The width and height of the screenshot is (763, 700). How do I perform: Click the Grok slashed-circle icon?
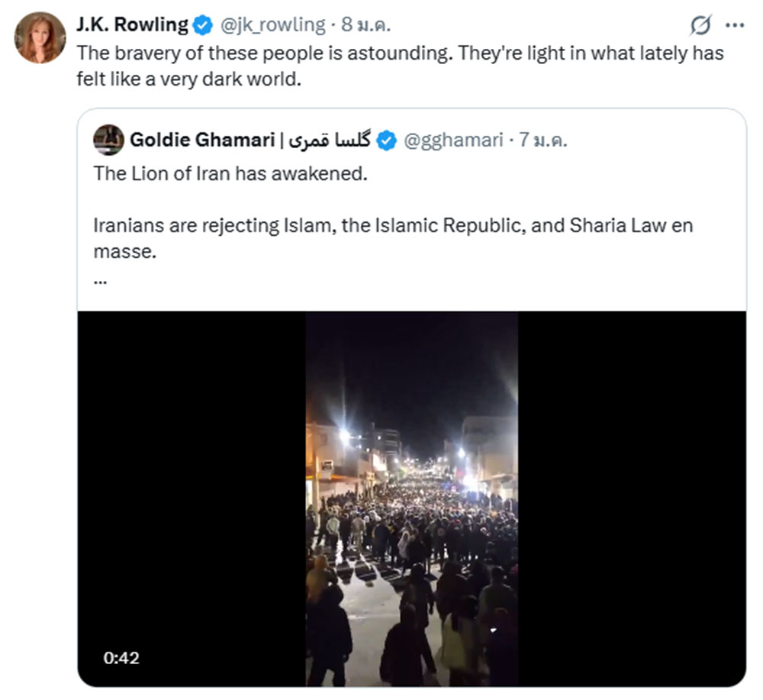tap(700, 26)
